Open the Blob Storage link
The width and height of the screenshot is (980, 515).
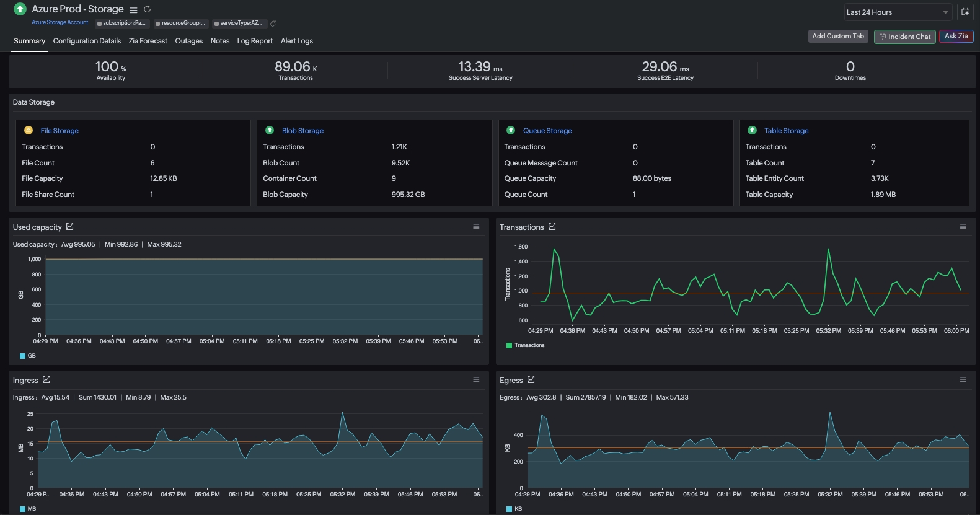click(x=302, y=131)
